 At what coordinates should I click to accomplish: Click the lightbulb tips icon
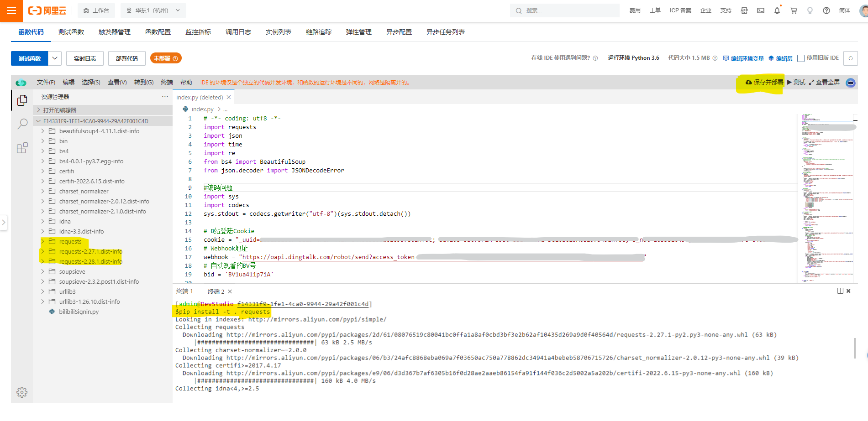point(810,10)
